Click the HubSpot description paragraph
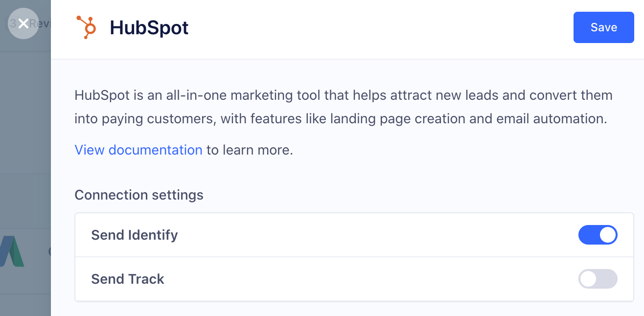The image size is (644, 316). (x=343, y=107)
